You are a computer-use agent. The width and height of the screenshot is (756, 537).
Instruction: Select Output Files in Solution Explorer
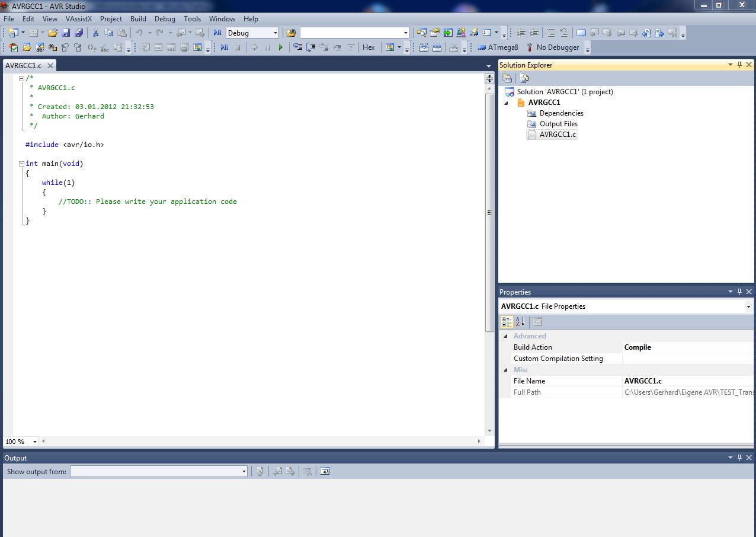tap(558, 124)
